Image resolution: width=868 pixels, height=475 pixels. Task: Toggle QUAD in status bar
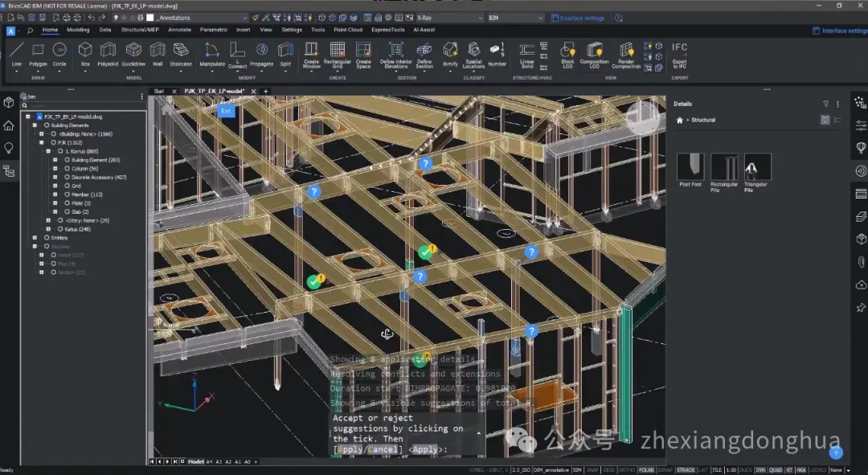[x=776, y=470]
